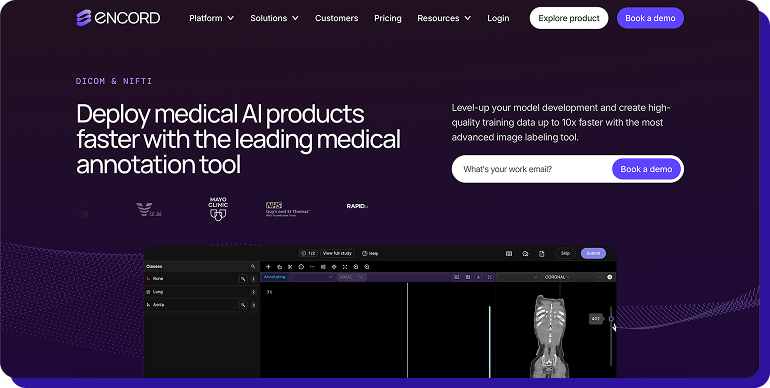The height and width of the screenshot is (388, 770).
Task: Click the white circle icon in coronal header
Action: [x=610, y=277]
